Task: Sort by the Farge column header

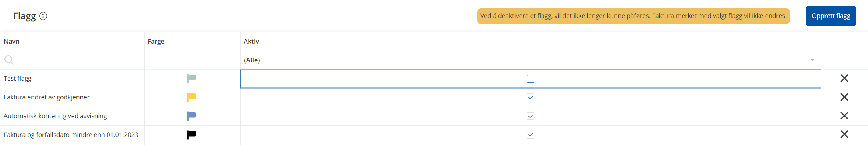Action: pyautogui.click(x=156, y=41)
